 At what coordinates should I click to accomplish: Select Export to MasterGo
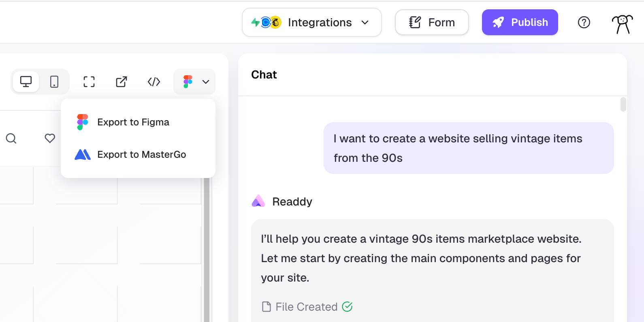tap(141, 155)
